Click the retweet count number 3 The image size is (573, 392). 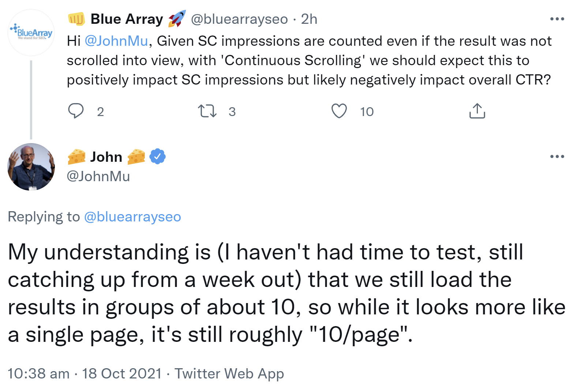click(x=232, y=112)
